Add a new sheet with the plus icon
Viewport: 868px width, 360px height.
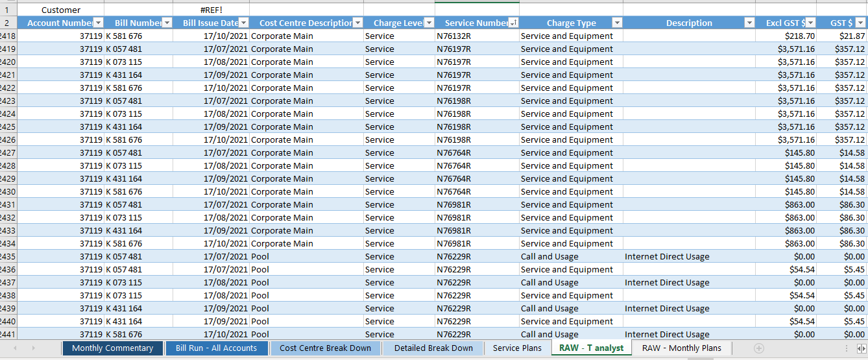click(x=758, y=348)
